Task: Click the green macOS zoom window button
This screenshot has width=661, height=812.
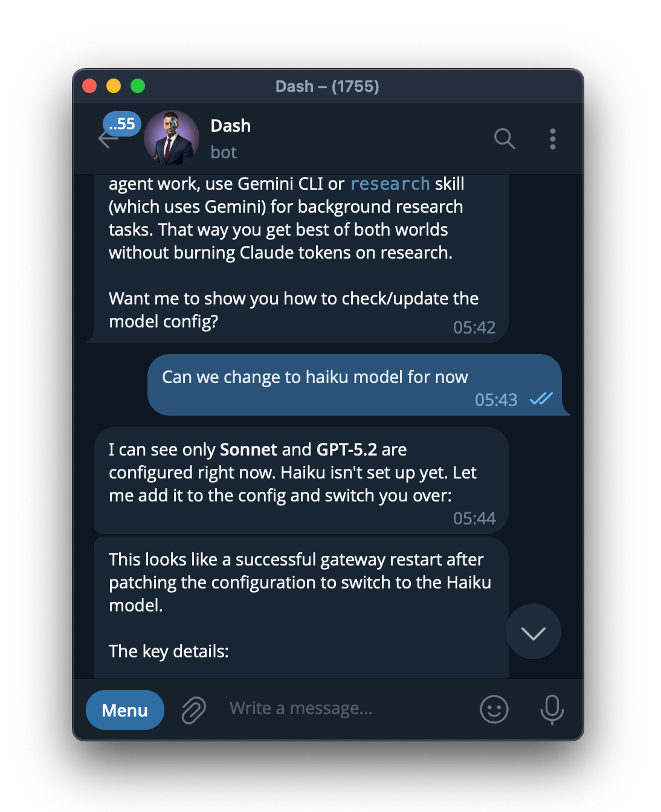Action: pos(138,86)
